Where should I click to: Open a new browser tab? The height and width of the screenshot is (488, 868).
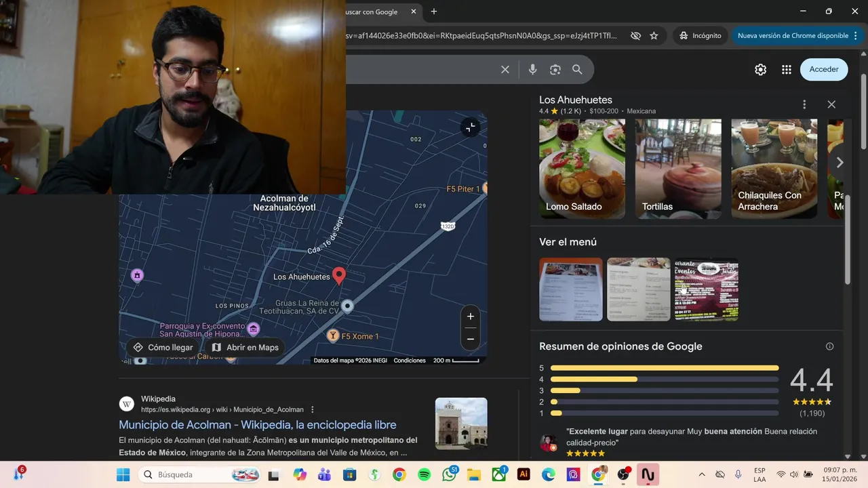(434, 12)
